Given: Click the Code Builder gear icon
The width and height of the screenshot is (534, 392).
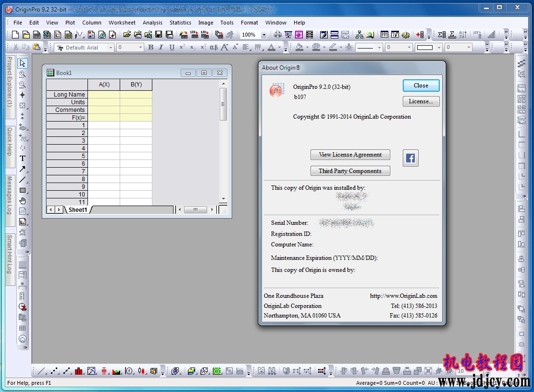Looking at the screenshot, I should tap(406, 35).
